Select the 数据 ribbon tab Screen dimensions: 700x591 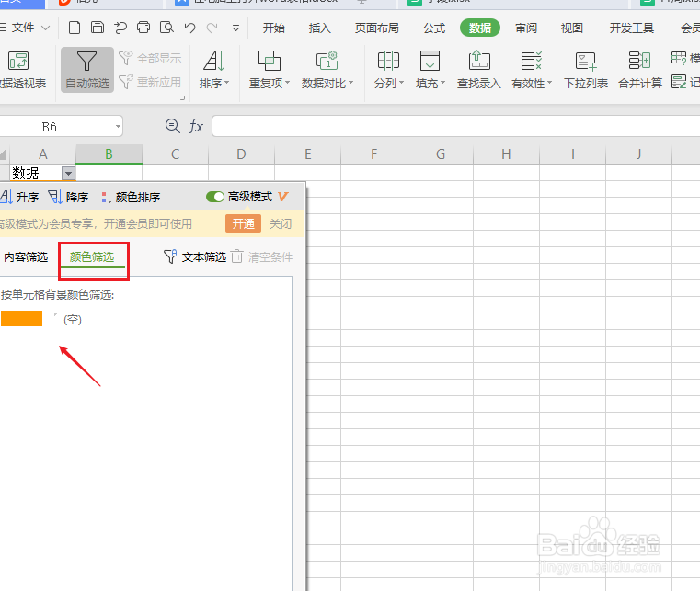[480, 28]
